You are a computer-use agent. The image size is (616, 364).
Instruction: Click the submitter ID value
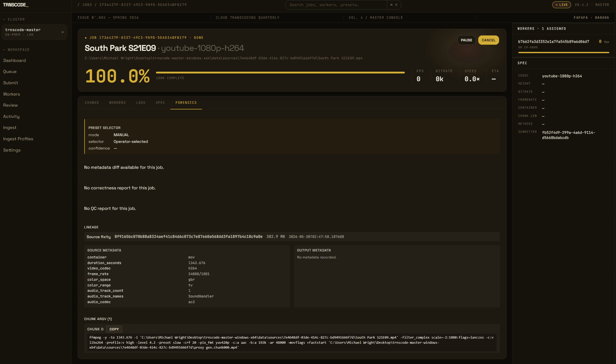pyautogui.click(x=568, y=135)
